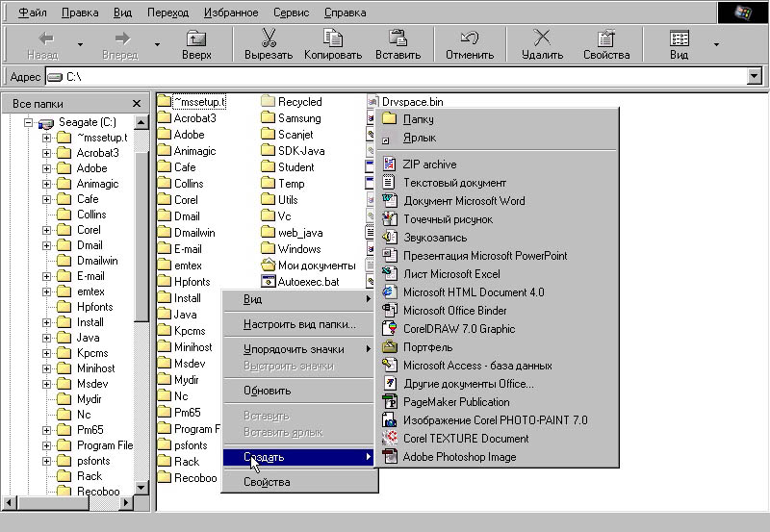Screen dimensions: 770x532
Task: Create a new Звукозапись sound file
Action: [496, 238]
